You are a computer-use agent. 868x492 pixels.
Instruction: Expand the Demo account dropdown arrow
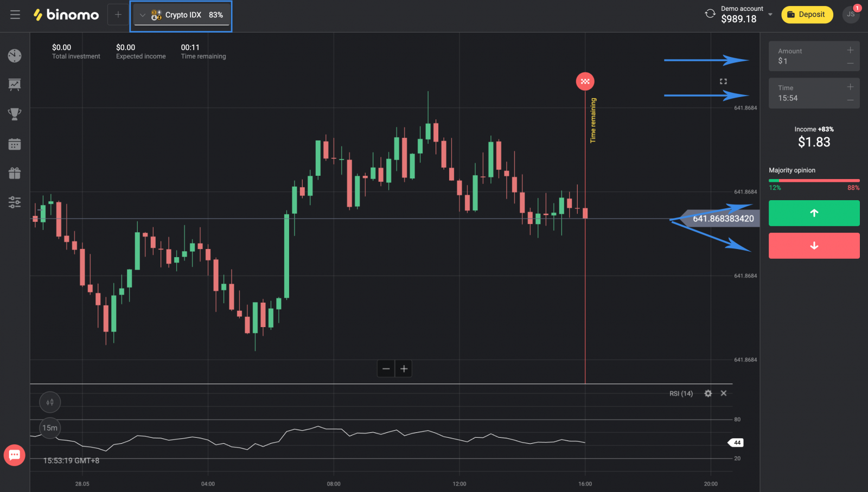(x=770, y=15)
